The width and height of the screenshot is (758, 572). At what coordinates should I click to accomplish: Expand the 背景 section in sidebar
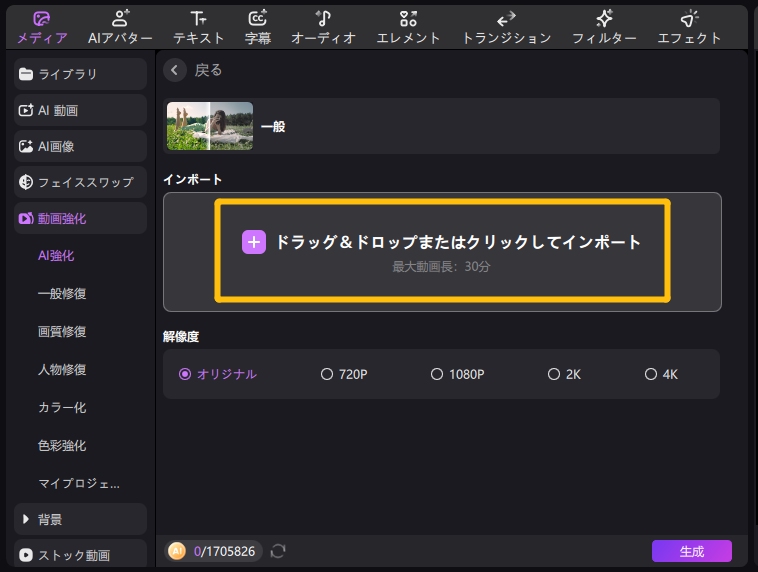[80, 519]
